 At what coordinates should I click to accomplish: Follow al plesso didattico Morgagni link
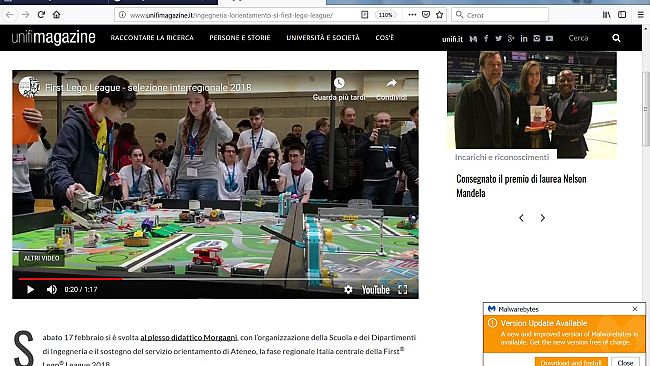(189, 337)
